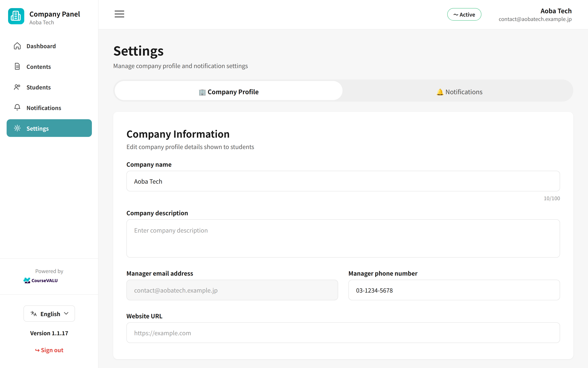Viewport: 588px width, 368px height.
Task: Click the Manager email address field
Action: (232, 290)
